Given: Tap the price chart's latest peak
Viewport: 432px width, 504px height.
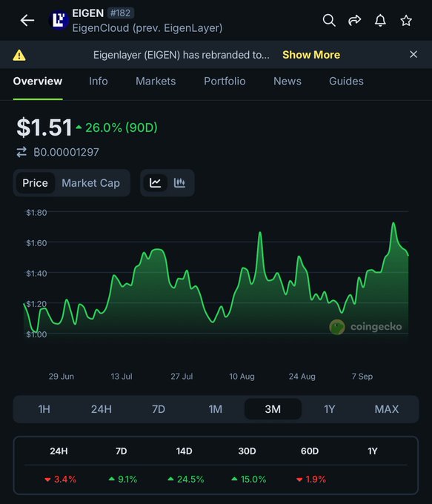Looking at the screenshot, I should pos(393,223).
